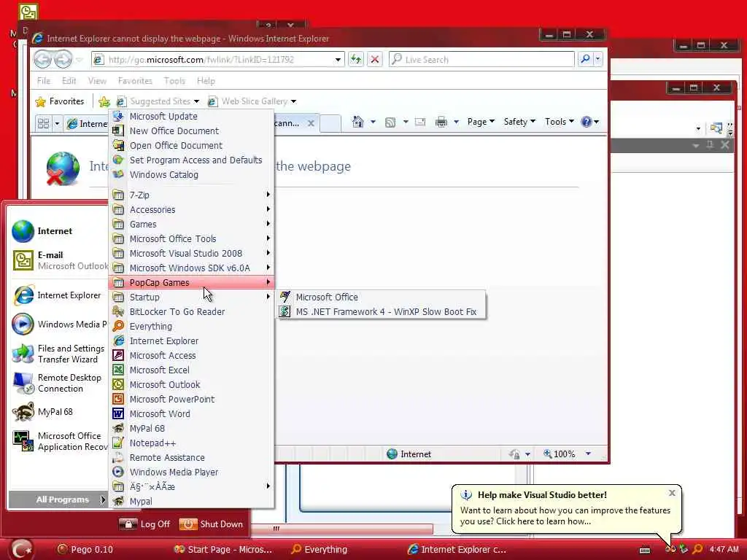Click IE Home toolbar icon
Screen dimensions: 747x560
pyautogui.click(x=357, y=122)
